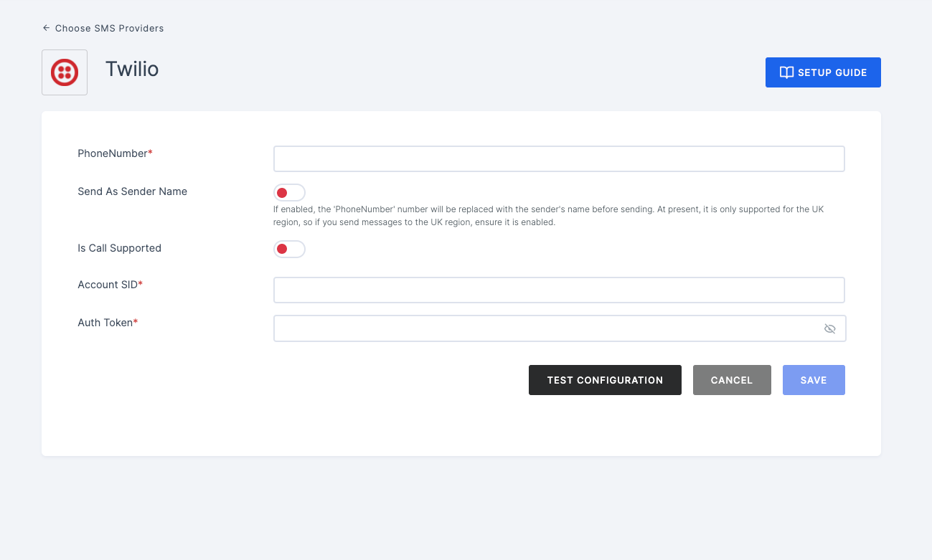Enable Send As Sender Name toggle
Screen dimensions: 932x560
point(289,193)
